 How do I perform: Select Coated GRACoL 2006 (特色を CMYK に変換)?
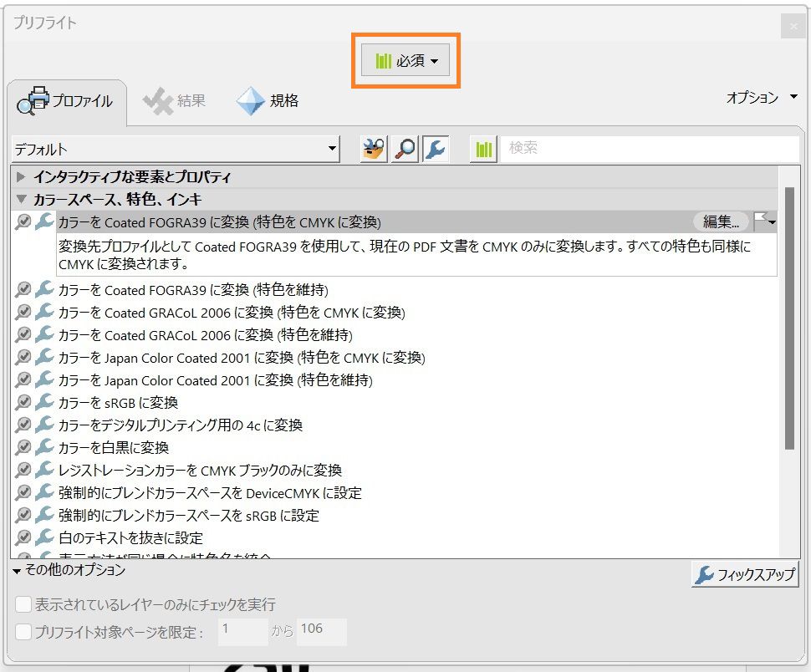point(232,313)
